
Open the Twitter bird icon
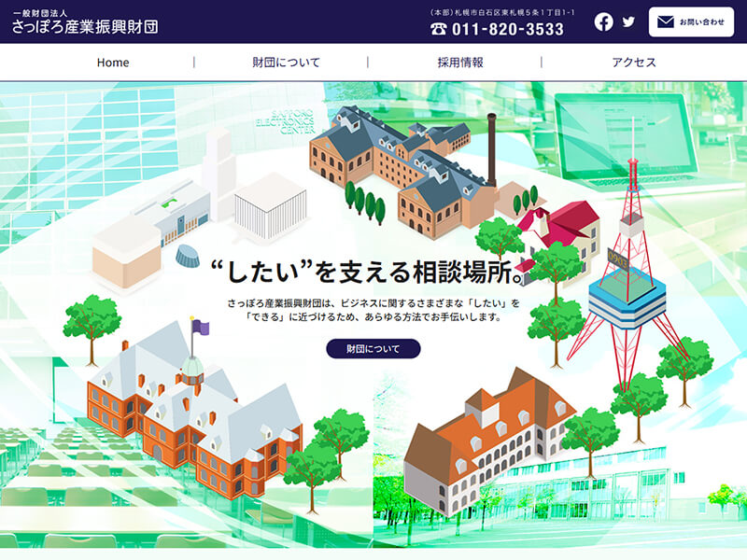point(628,21)
